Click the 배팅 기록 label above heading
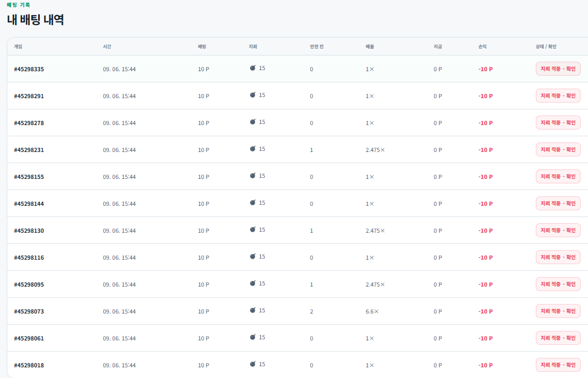This screenshot has height=378, width=588. [19, 5]
